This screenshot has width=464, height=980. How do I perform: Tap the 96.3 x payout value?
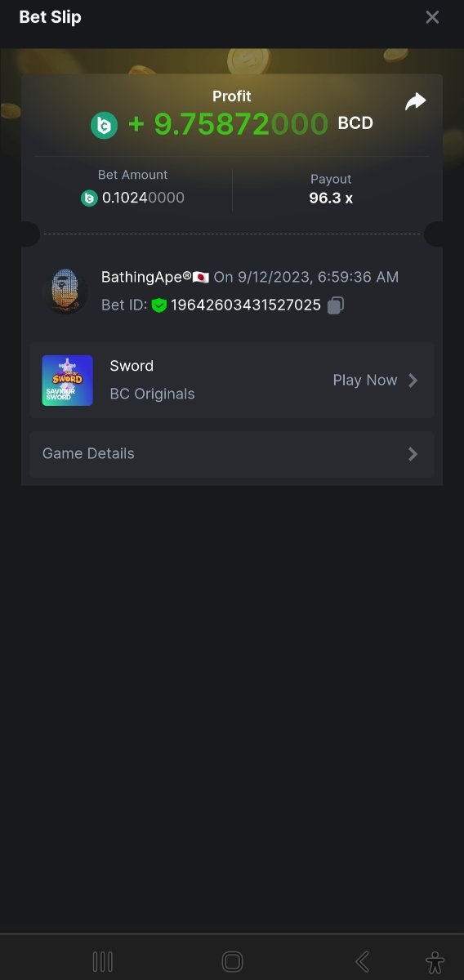coord(331,198)
